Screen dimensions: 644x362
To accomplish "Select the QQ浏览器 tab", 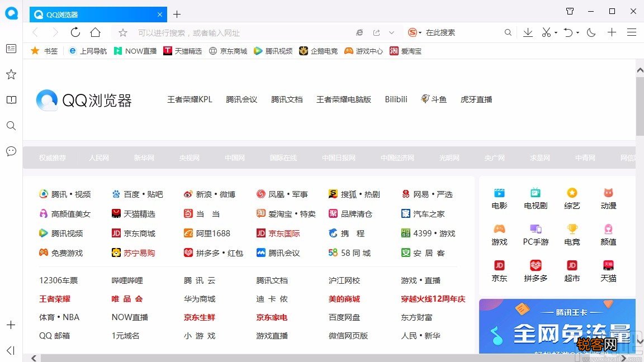I will tap(98, 15).
